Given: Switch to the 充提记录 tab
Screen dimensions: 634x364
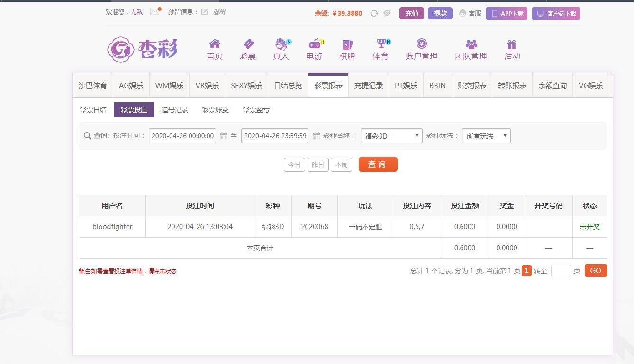Looking at the screenshot, I should point(369,86).
